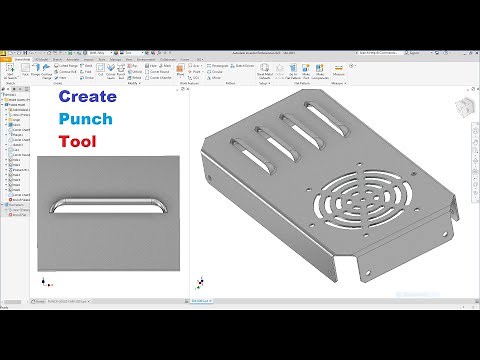Click the Make Part tool
Viewport: 480px width, 360px height.
tap(306, 71)
